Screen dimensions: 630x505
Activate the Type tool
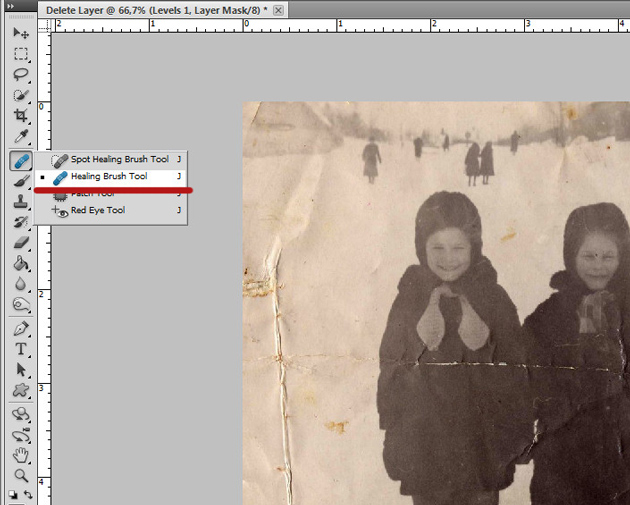[x=20, y=349]
